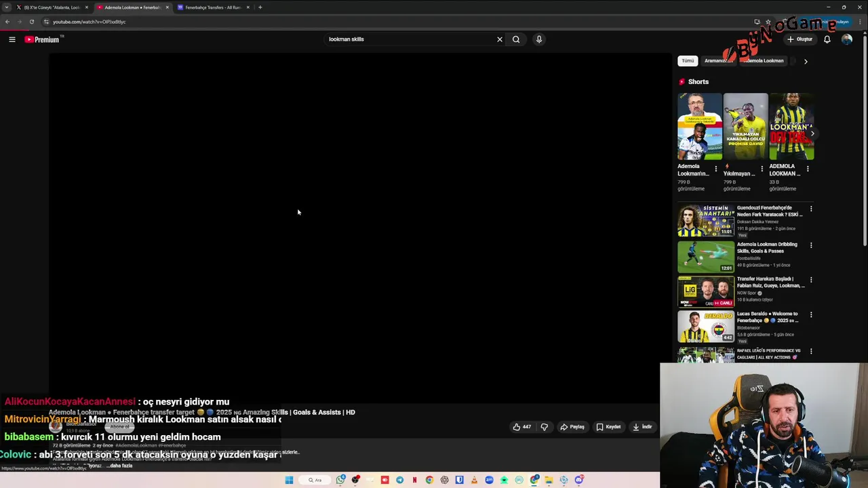
Task: Open the Lucas Beraldo Welcome video thumbnail
Action: click(706, 326)
